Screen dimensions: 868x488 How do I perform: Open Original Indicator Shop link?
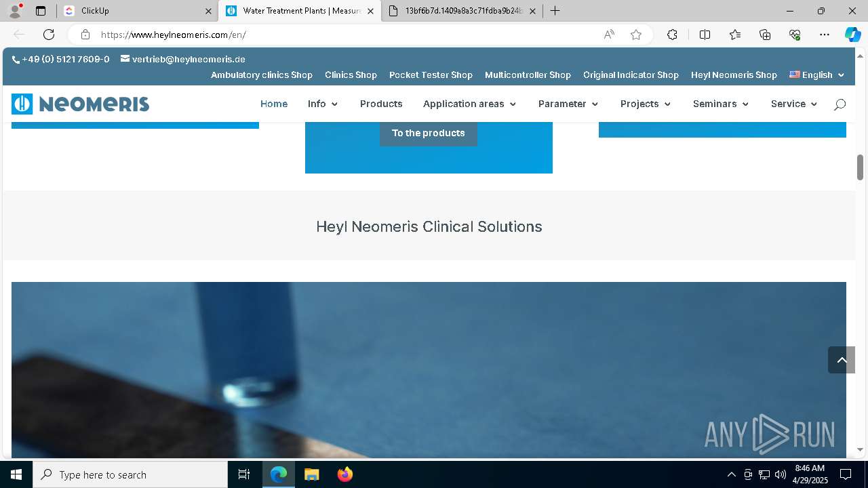[631, 75]
